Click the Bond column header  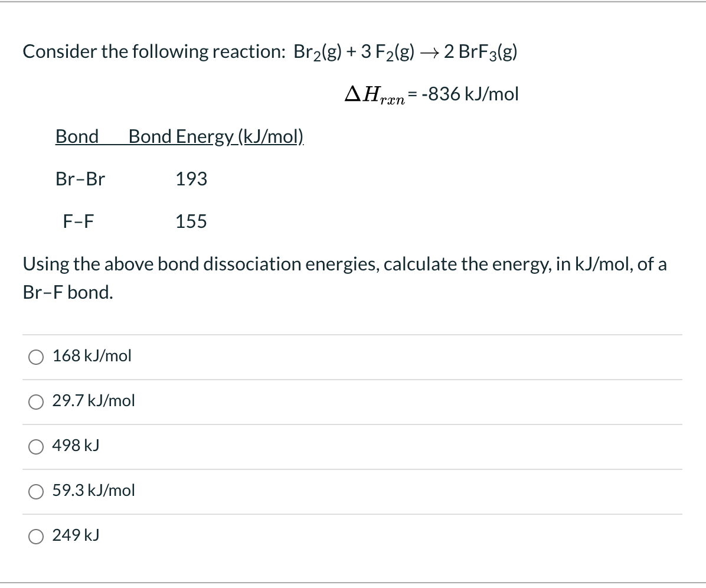coord(77,136)
